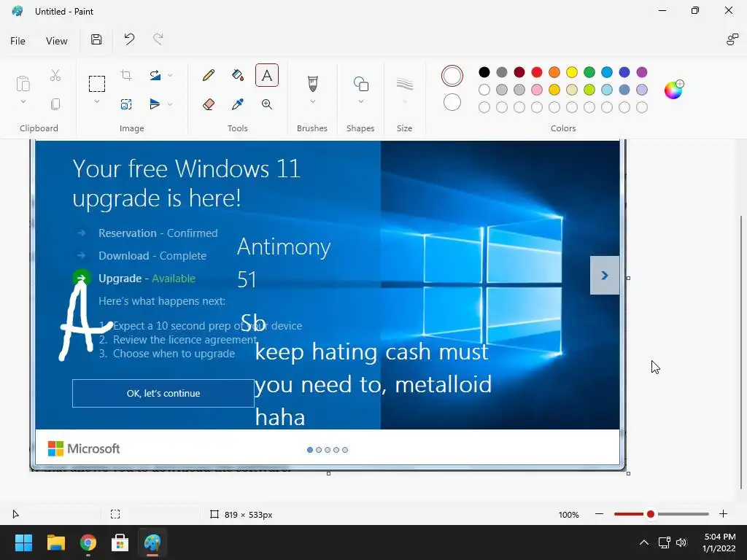Click the bottom-right canvas resize handle
Viewport: 747px width, 560px height.
(628, 473)
